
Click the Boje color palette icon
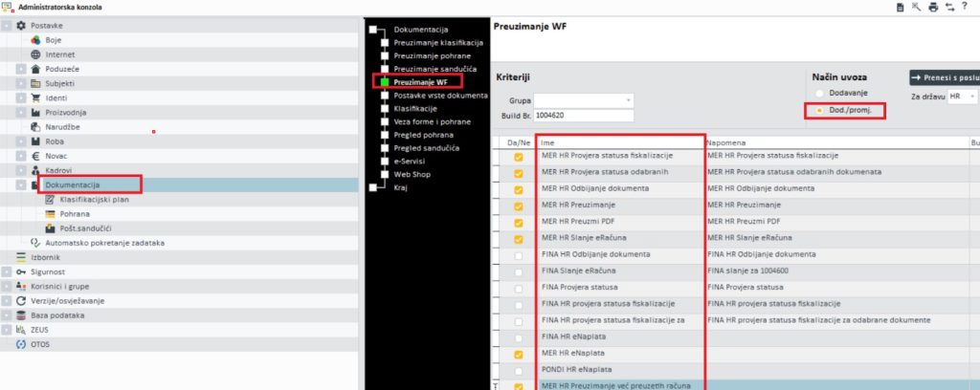pyautogui.click(x=35, y=40)
